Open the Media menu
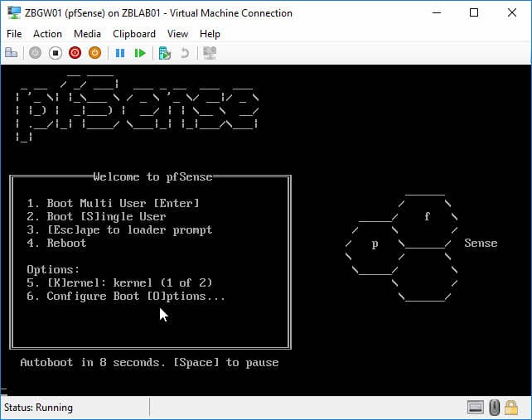 pyautogui.click(x=87, y=34)
